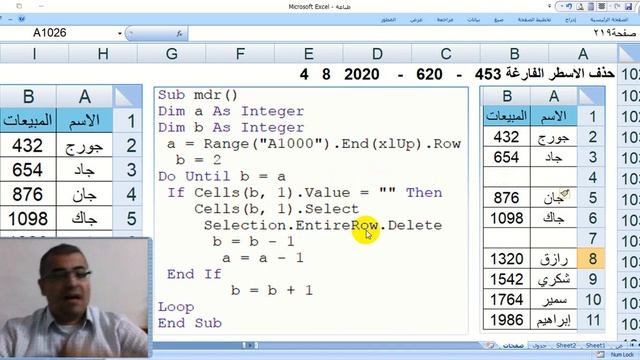Click the number 2020 in the title row

pos(362,74)
